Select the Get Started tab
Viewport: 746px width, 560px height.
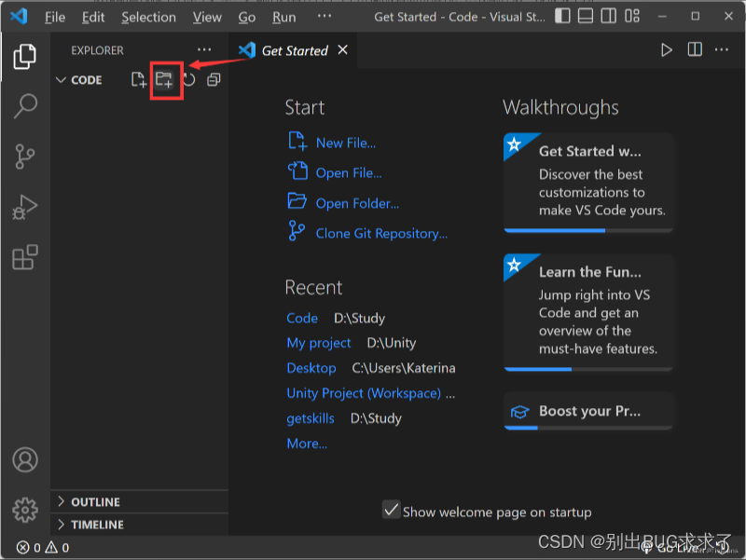[x=293, y=50]
